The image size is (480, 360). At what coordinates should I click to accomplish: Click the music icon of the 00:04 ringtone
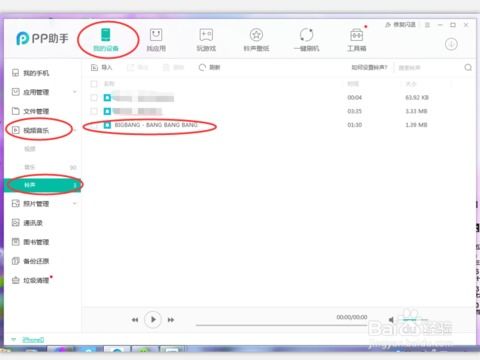pos(107,98)
